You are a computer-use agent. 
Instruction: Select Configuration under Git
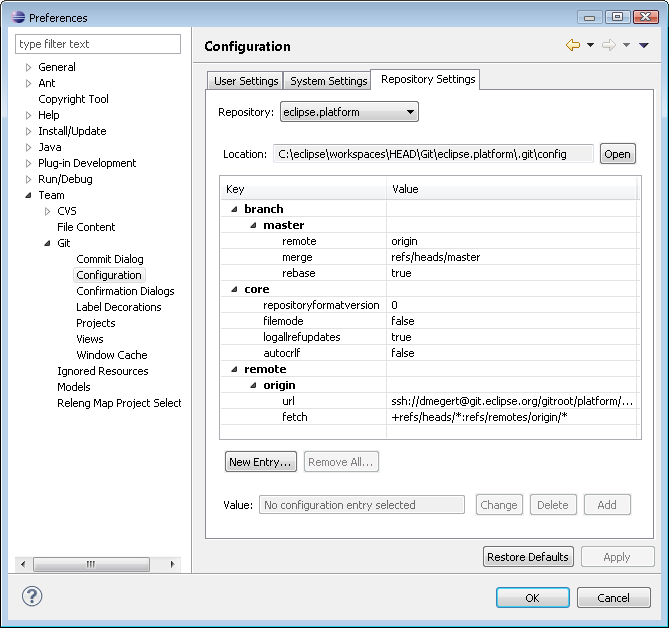tap(109, 275)
